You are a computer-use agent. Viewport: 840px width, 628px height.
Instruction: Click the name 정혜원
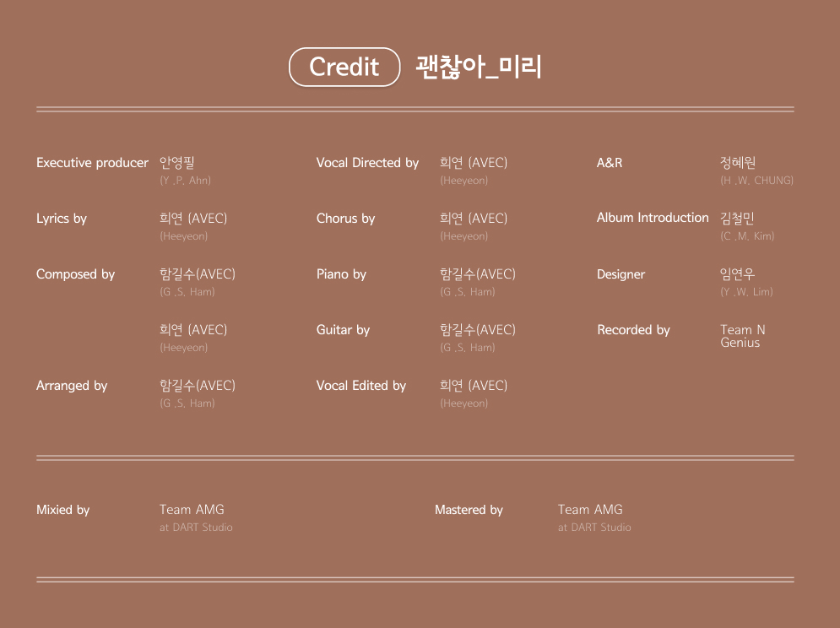coord(738,163)
